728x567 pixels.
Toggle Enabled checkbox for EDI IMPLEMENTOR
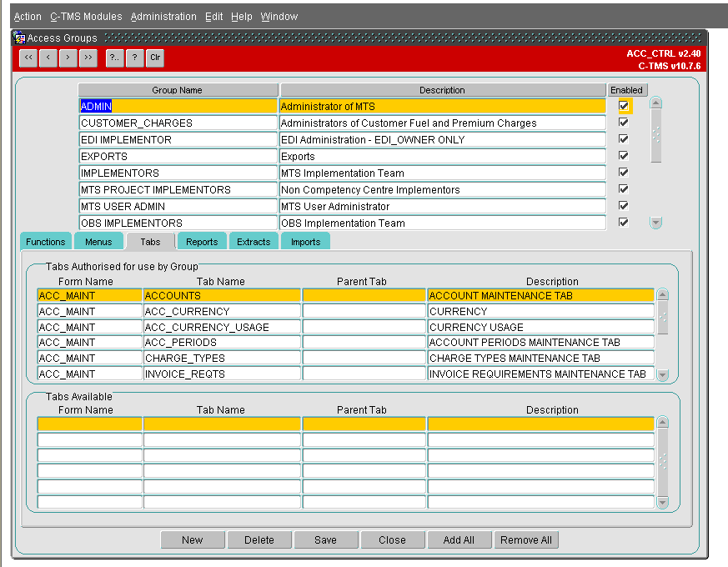point(624,139)
